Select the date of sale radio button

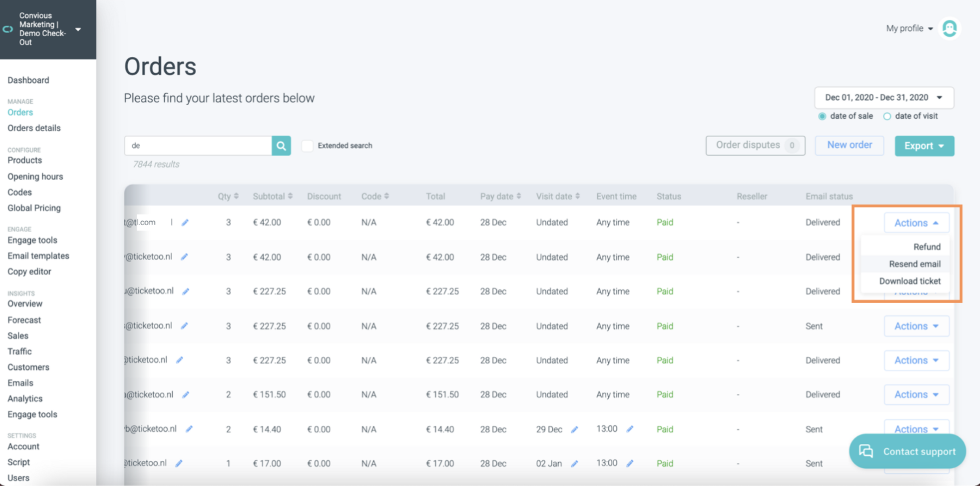[822, 116]
